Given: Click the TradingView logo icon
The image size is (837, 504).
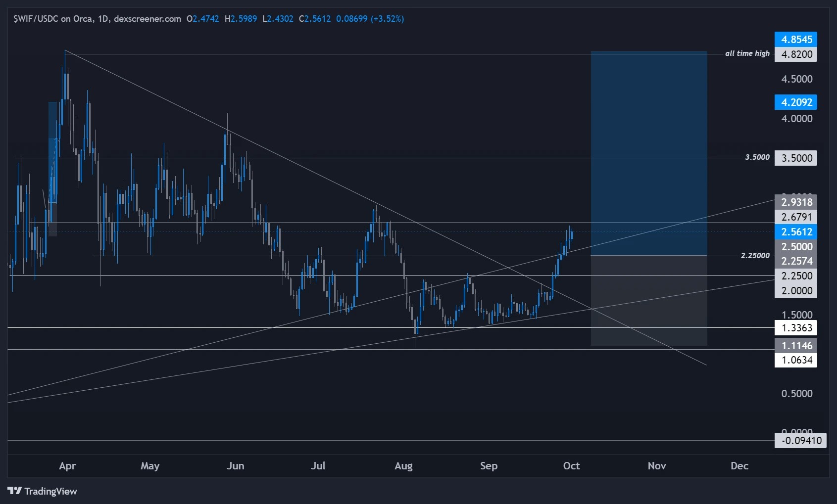Looking at the screenshot, I should coord(14,491).
